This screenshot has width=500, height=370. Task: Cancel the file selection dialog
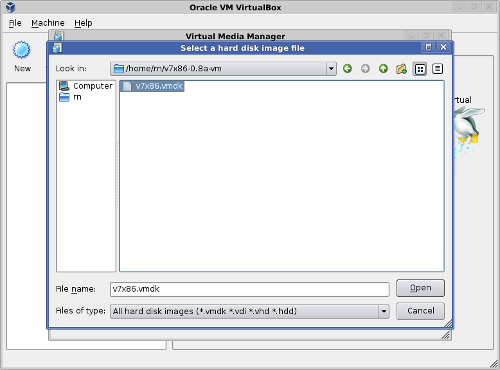pos(420,311)
